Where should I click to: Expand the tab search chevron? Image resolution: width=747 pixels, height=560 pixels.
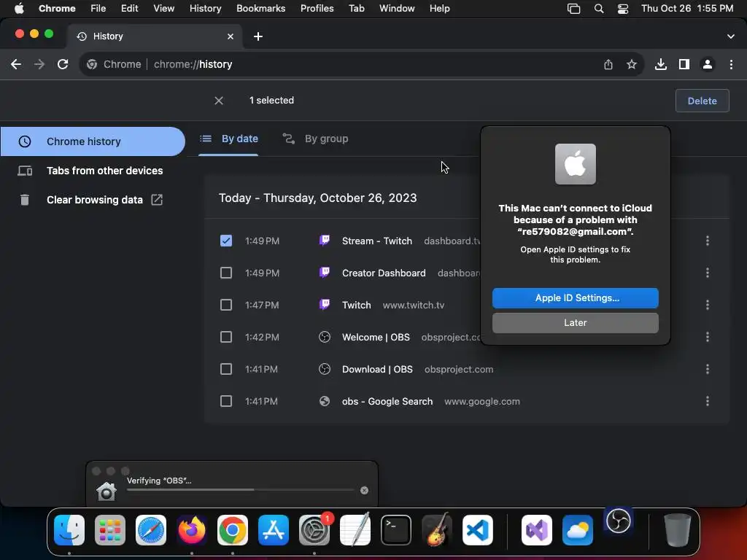(731, 36)
